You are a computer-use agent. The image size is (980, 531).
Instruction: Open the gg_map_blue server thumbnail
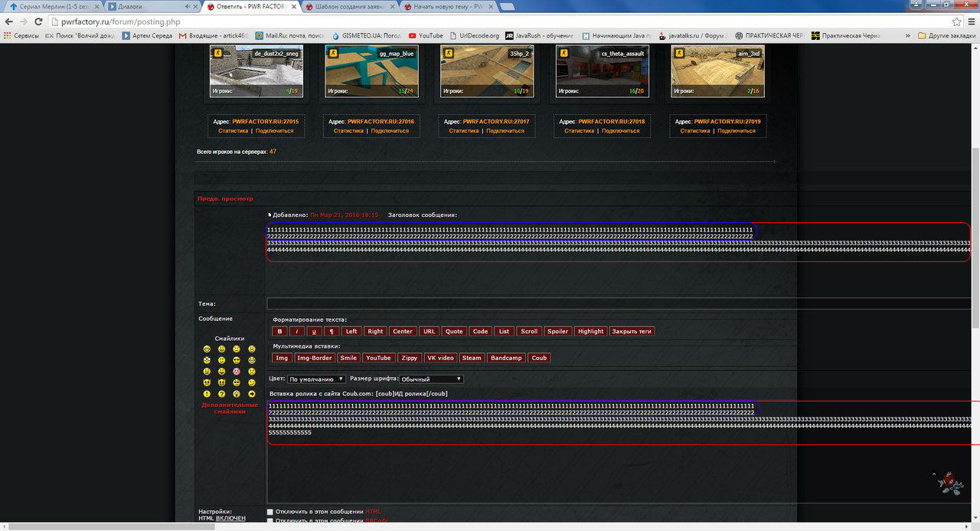[370, 71]
